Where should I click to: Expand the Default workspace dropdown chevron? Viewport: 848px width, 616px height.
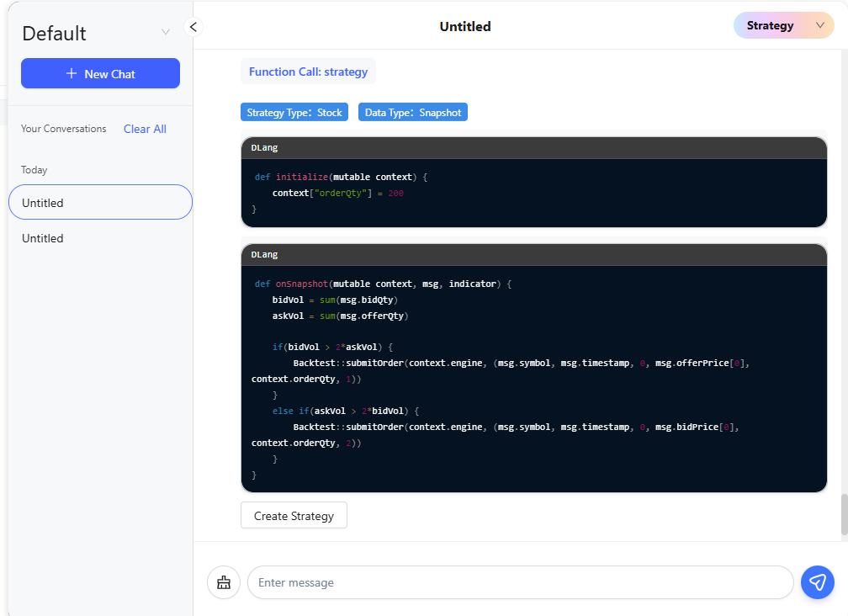[166, 32]
